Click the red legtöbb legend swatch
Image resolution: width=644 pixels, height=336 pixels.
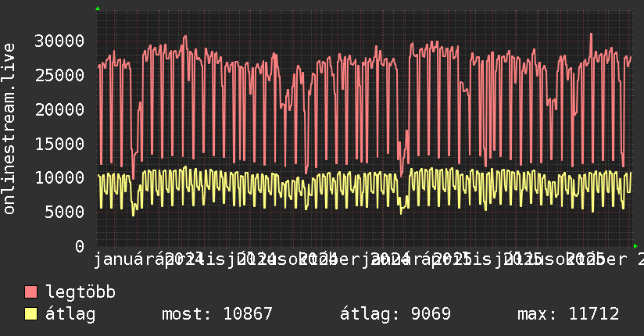31,292
